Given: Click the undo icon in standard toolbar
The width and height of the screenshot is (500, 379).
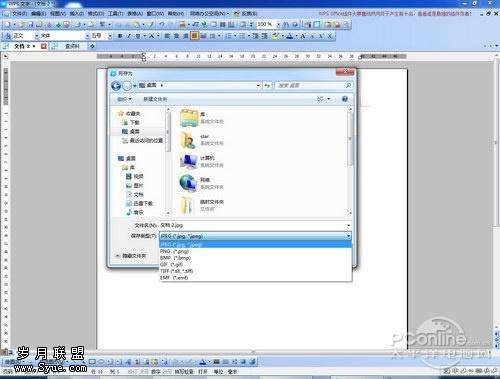Looking at the screenshot, I should 162,24.
